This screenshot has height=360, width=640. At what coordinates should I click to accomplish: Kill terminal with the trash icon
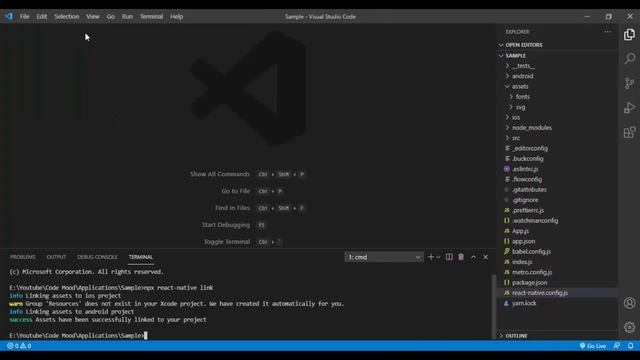461,257
